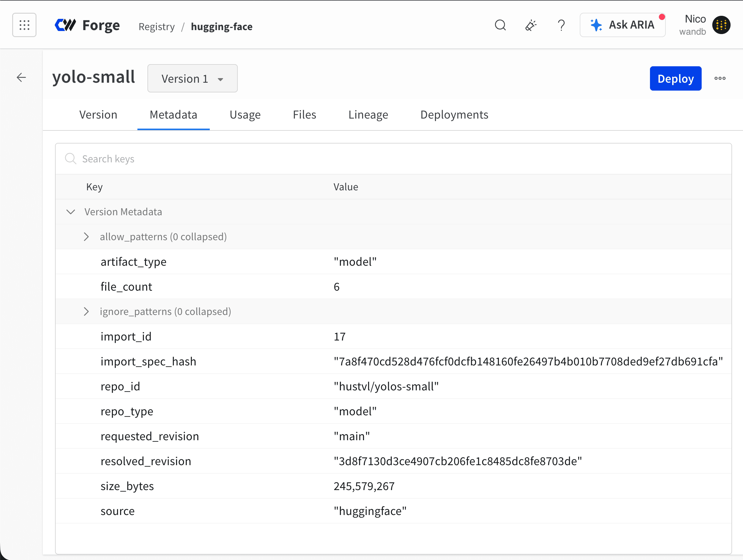Screen dimensions: 743x560
Task: Click the resolved_revision hash value
Action: pyautogui.click(x=458, y=461)
